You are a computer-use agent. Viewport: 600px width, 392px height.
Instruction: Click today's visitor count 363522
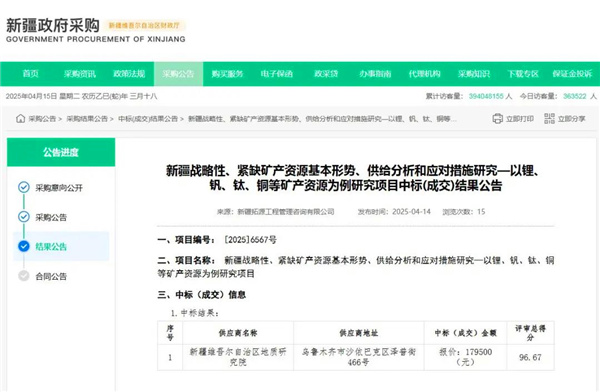click(575, 96)
